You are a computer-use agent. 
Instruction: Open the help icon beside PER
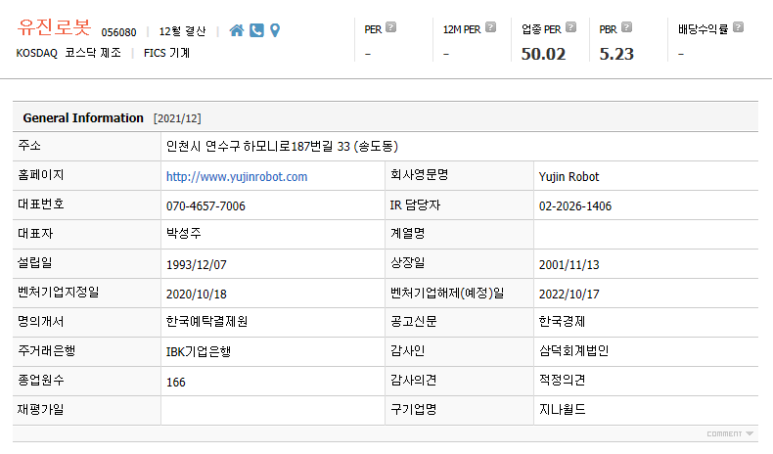click(391, 27)
